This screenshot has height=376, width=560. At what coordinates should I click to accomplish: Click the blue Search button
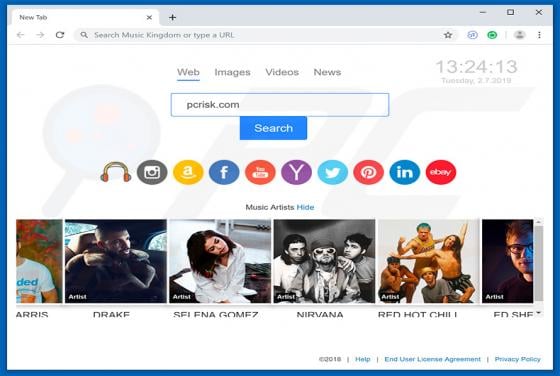[x=273, y=128]
